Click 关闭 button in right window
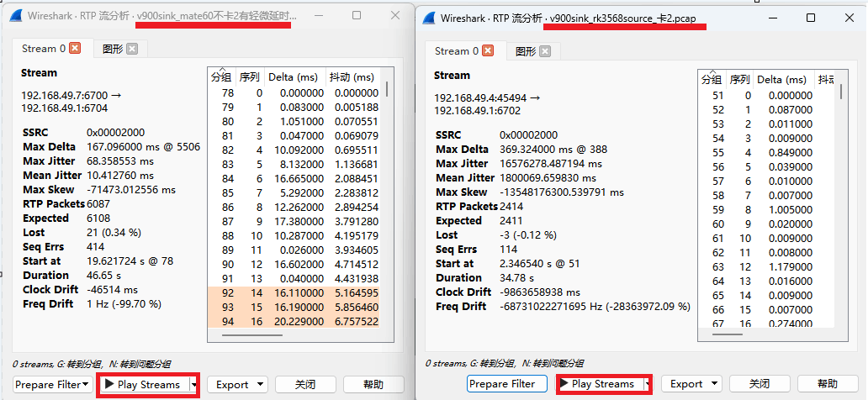The width and height of the screenshot is (868, 400). (x=760, y=383)
